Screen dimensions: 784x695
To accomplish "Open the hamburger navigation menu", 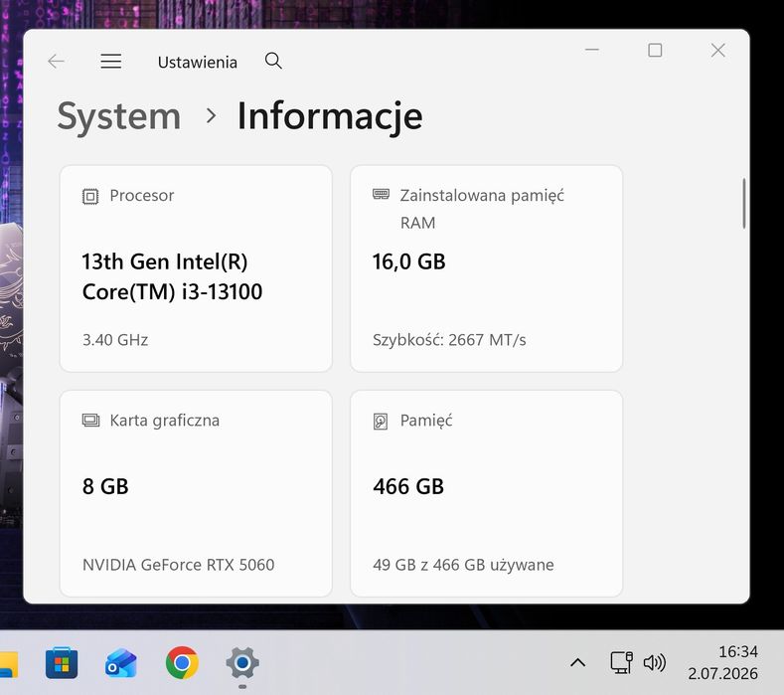I will 110,61.
